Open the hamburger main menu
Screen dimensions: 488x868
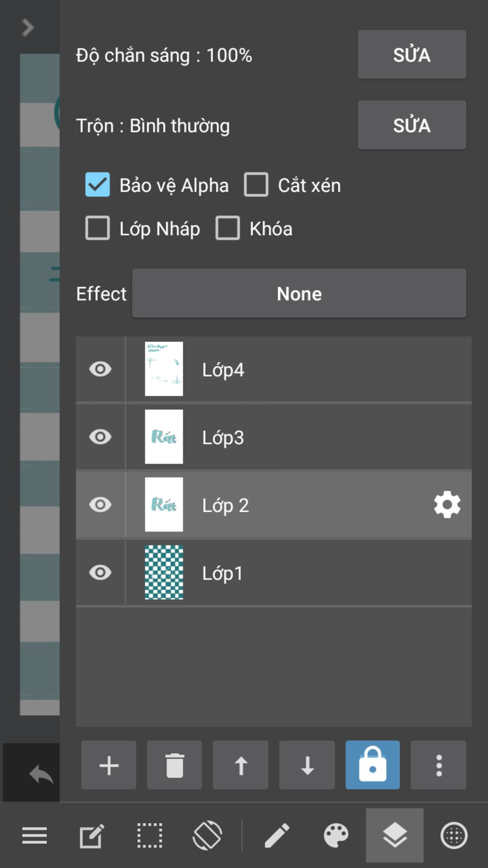coord(34,836)
